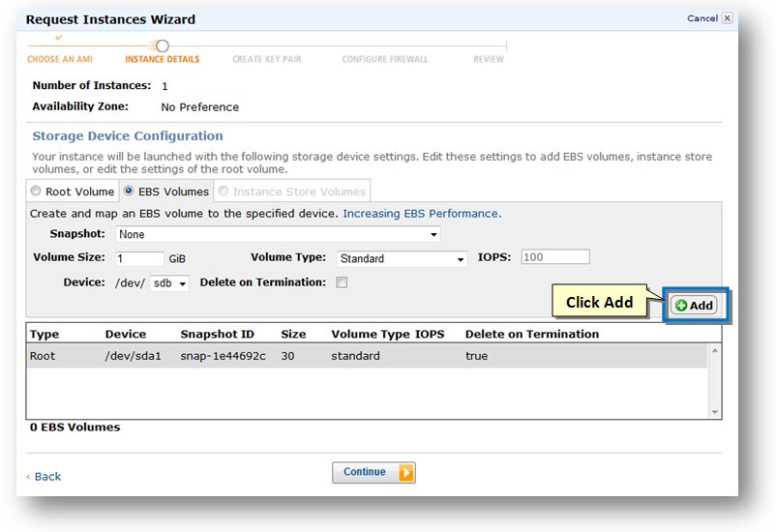Select the Instance Store Volumes radio button
776x532 pixels.
click(224, 191)
